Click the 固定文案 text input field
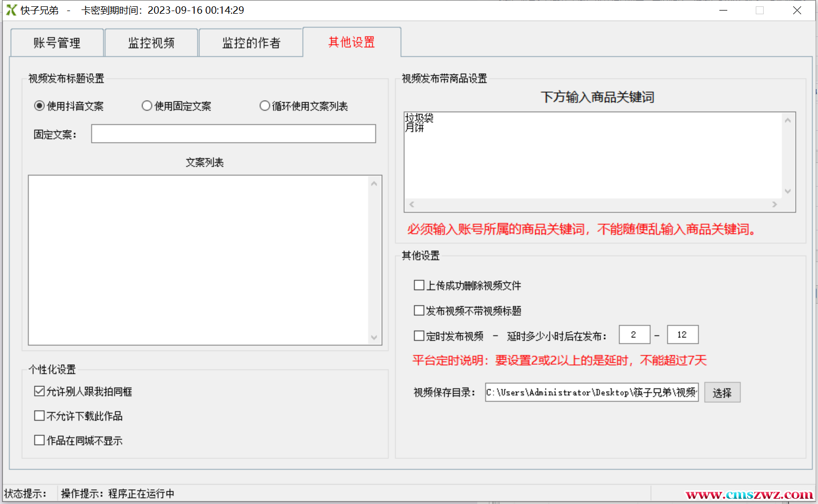 click(x=233, y=134)
